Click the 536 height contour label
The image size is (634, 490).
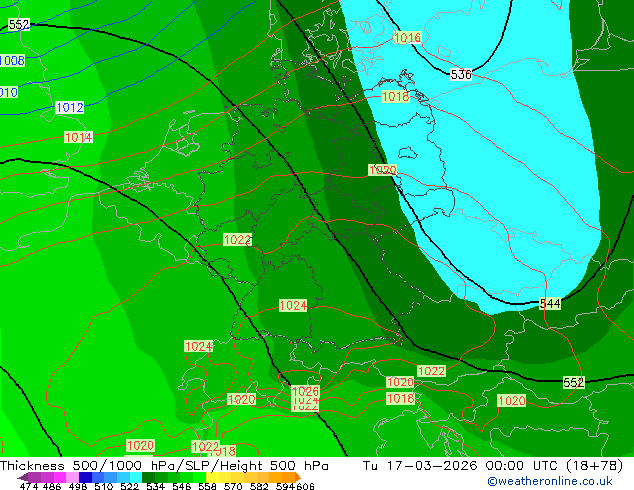(x=461, y=75)
